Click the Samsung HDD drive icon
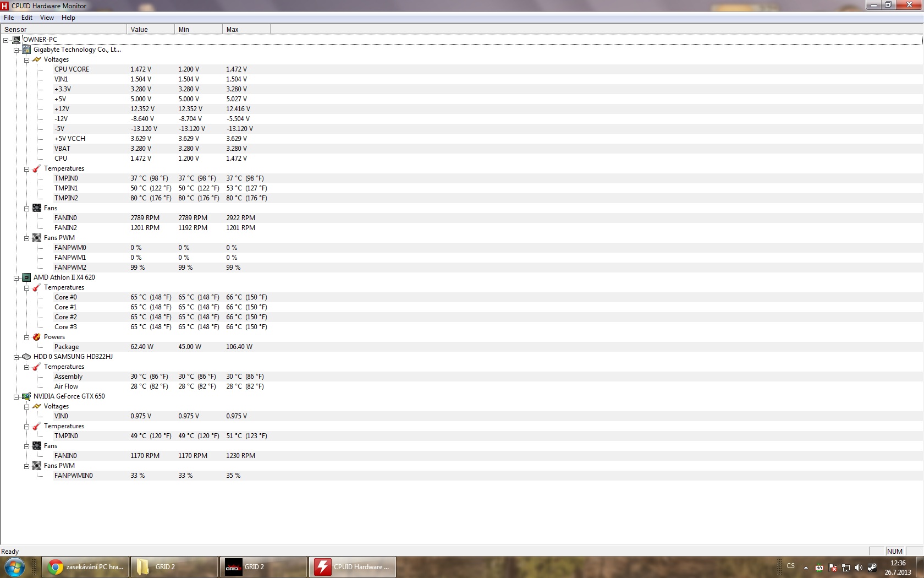 [26, 357]
